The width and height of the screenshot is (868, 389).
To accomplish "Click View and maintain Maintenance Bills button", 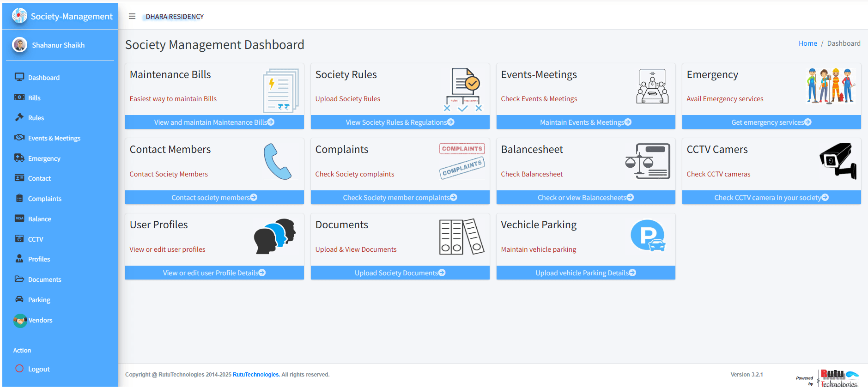I will [214, 122].
